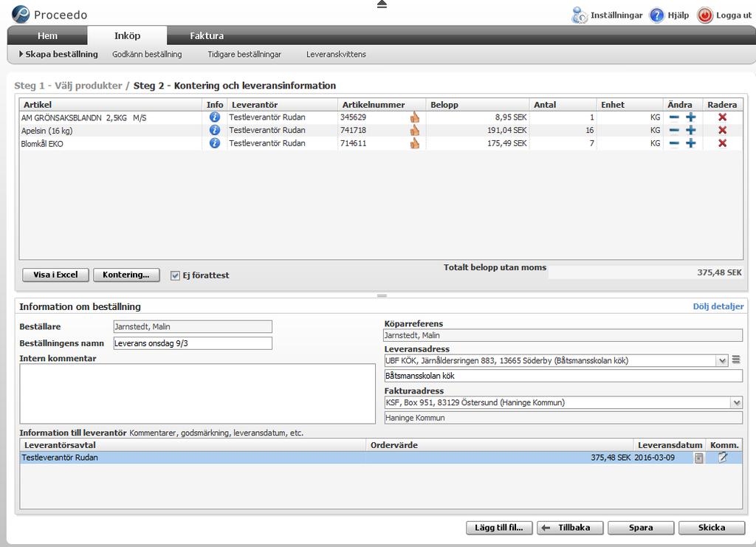Click Beställare field Jarnstedt, Malin
The height and width of the screenshot is (547, 756).
pos(193,327)
